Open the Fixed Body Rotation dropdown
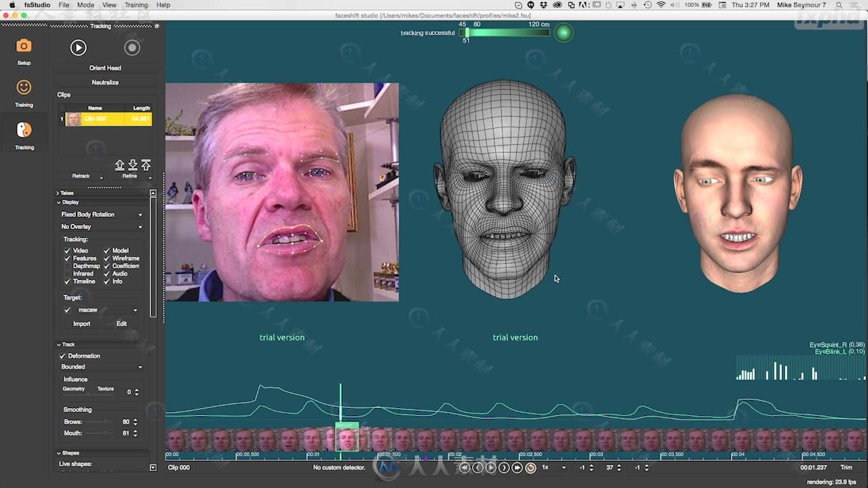Screen dimensions: 868x488 pyautogui.click(x=102, y=214)
